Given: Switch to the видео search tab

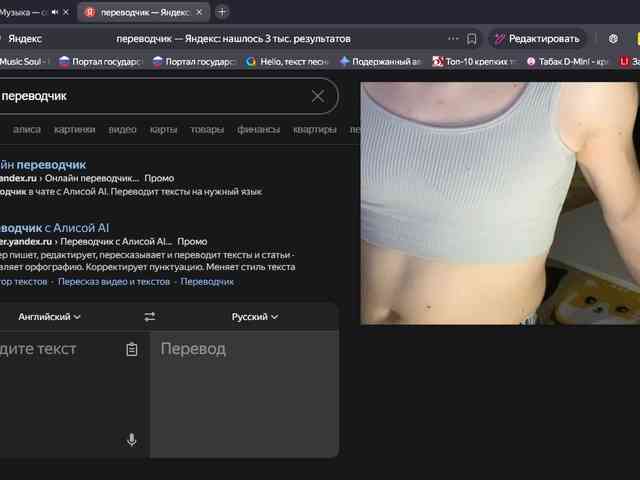Looking at the screenshot, I should [x=122, y=129].
